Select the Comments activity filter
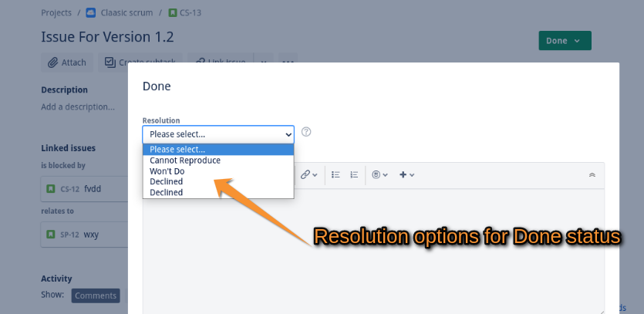Screen dimensions: 644x314 coord(96,295)
